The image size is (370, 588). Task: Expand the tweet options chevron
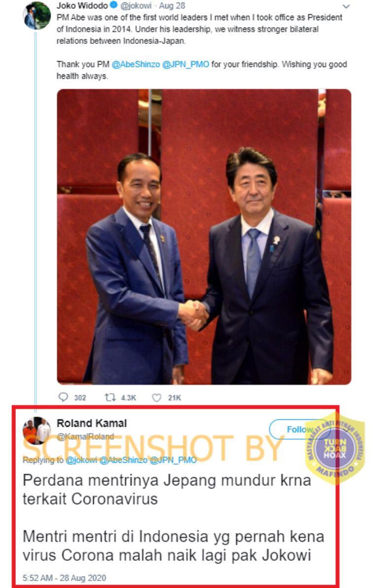click(x=346, y=6)
